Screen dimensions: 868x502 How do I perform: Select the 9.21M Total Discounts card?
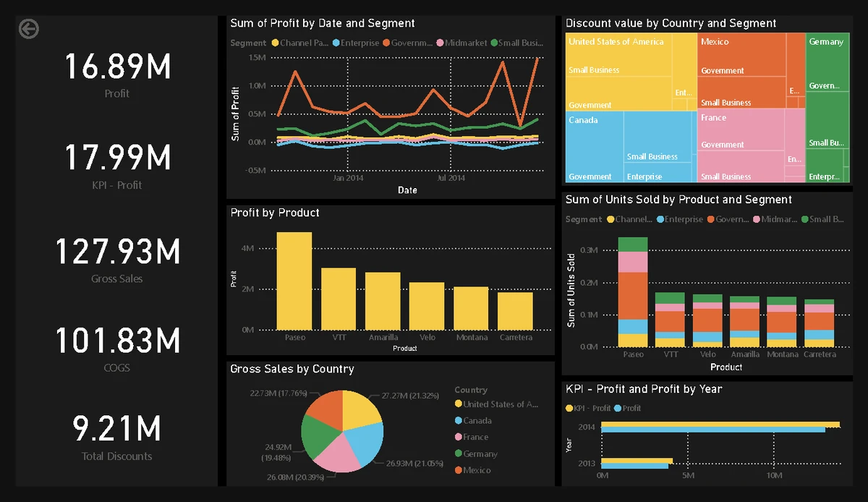click(117, 438)
